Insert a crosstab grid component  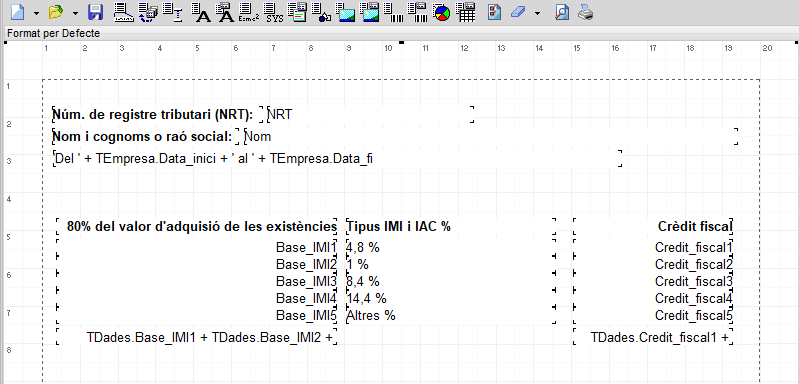click(466, 12)
